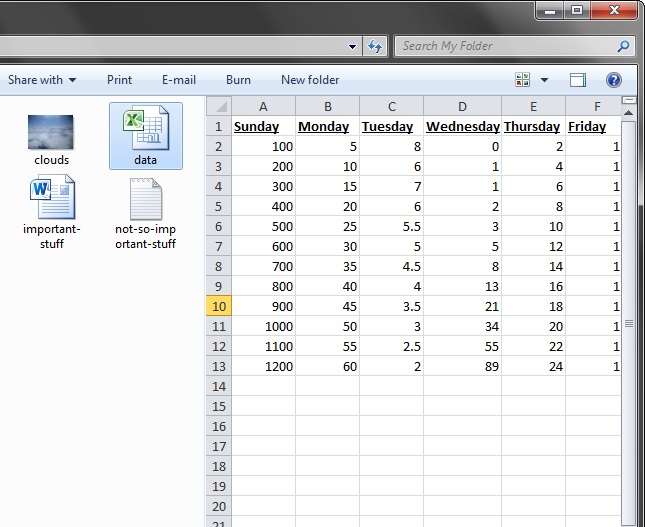Click cell containing 34
Image resolution: width=645 pixels, height=527 pixels.
[462, 326]
